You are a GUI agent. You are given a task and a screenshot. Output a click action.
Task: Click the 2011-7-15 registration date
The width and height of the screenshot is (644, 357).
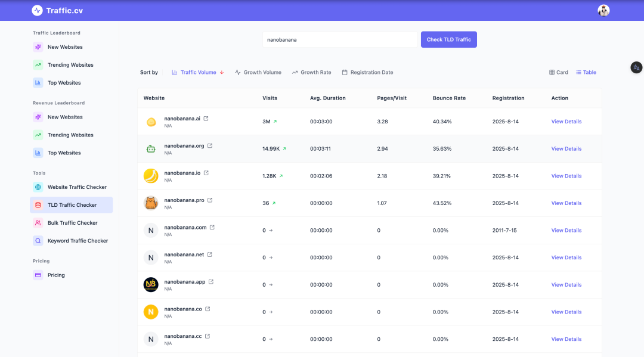(504, 230)
